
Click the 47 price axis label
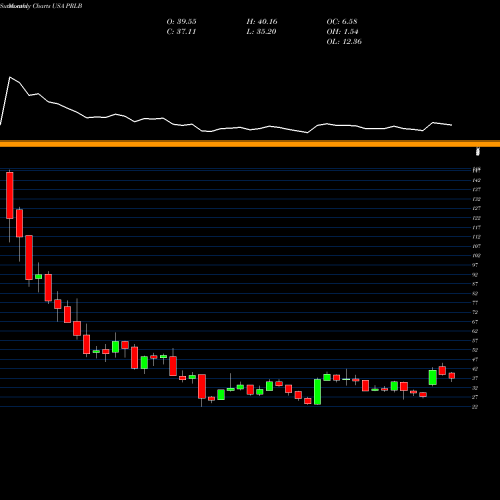[475, 360]
